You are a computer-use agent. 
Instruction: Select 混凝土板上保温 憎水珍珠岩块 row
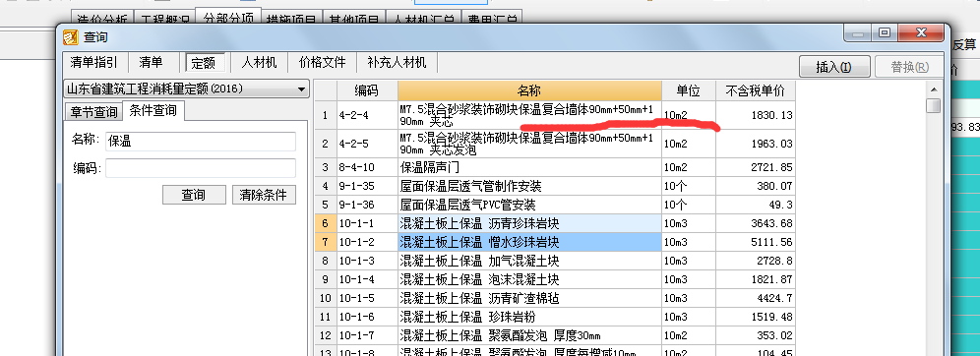(529, 242)
